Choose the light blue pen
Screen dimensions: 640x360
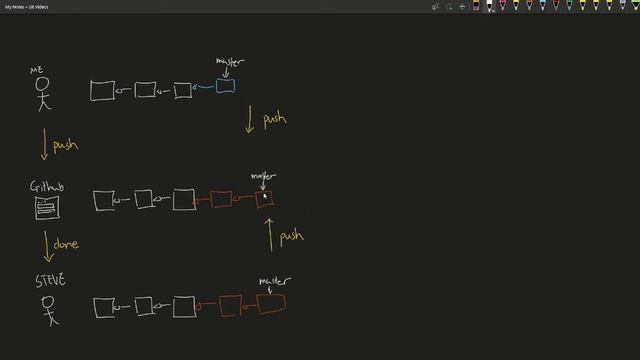point(542,5)
